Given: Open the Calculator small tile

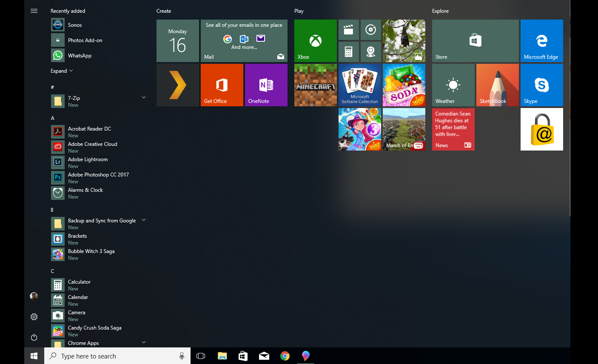Looking at the screenshot, I should coord(349,52).
